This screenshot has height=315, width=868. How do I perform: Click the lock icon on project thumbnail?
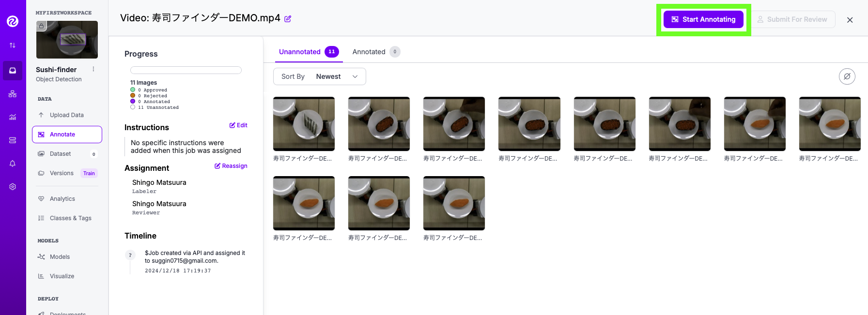(x=42, y=26)
